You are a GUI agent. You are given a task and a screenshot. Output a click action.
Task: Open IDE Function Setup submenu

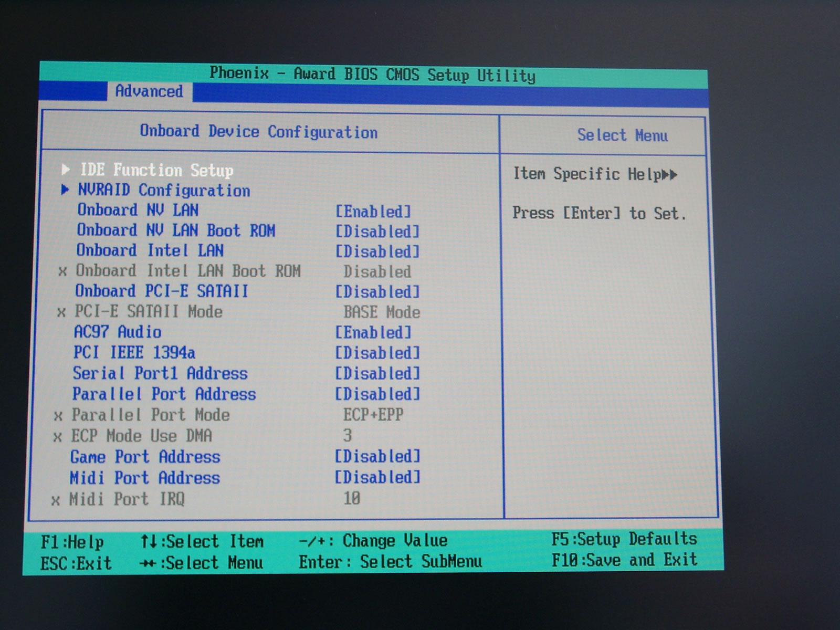[x=156, y=170]
